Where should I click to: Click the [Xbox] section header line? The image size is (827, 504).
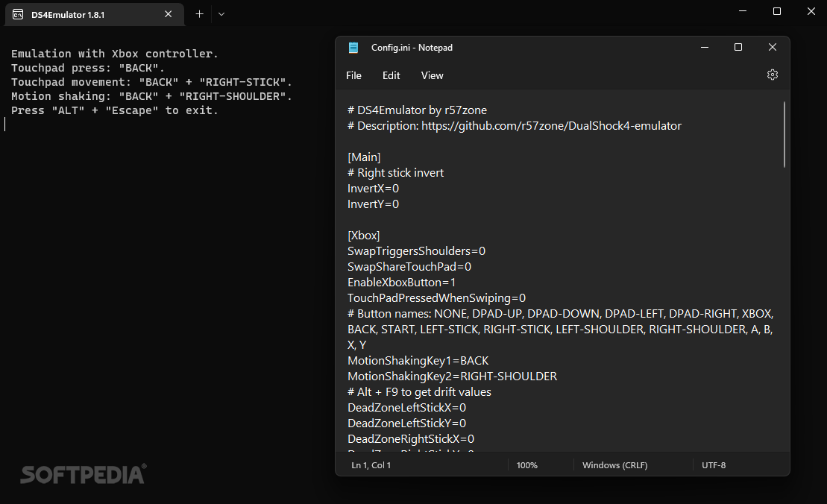[x=363, y=236]
